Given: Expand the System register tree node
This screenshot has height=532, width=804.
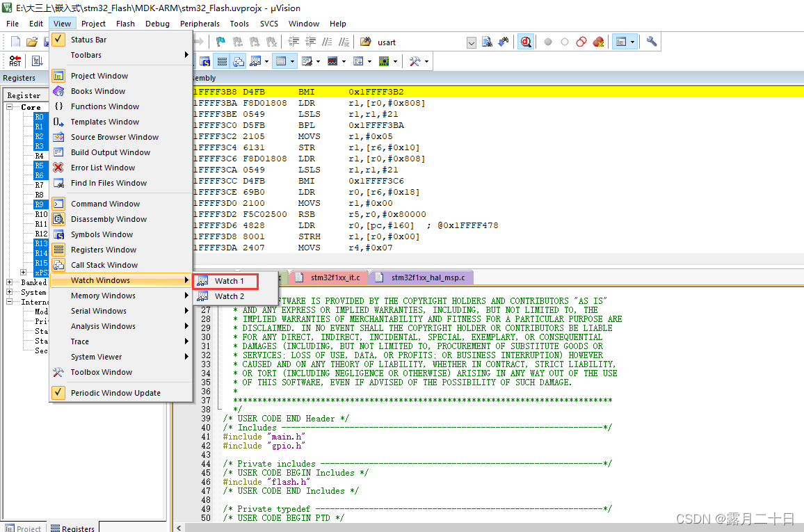Looking at the screenshot, I should (9, 292).
